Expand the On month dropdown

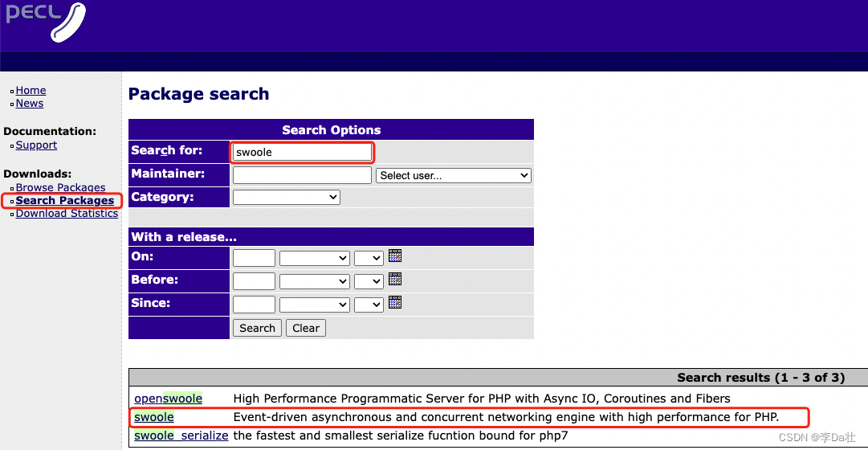click(315, 258)
